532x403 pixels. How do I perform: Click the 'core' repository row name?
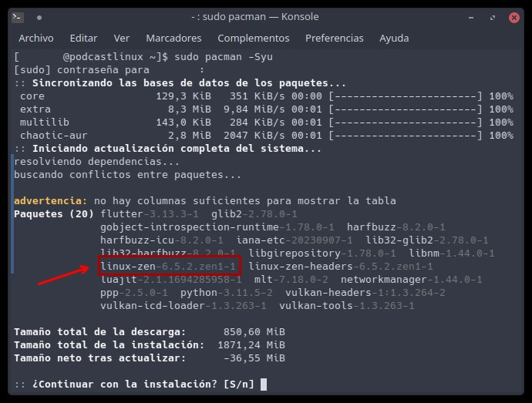(32, 96)
